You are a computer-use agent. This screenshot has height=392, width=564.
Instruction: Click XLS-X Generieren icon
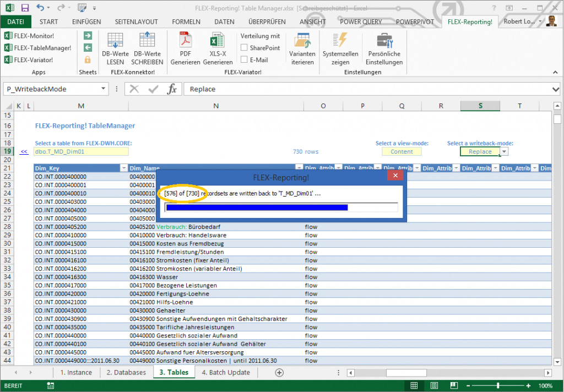click(218, 48)
